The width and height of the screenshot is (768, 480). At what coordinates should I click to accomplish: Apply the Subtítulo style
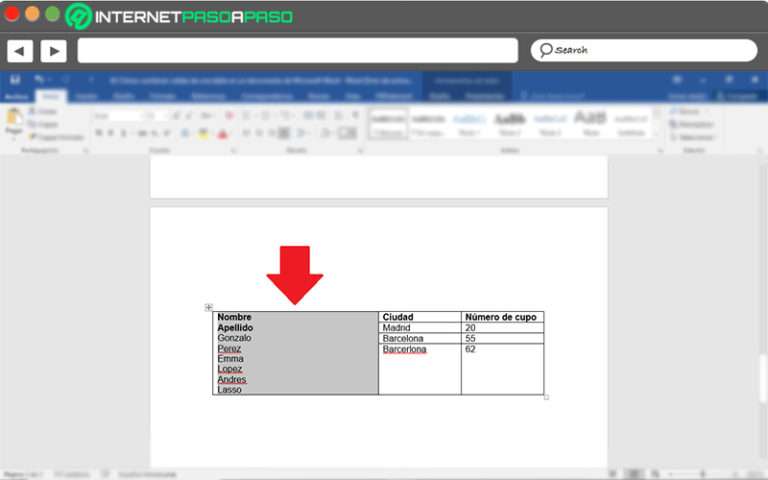[631, 124]
